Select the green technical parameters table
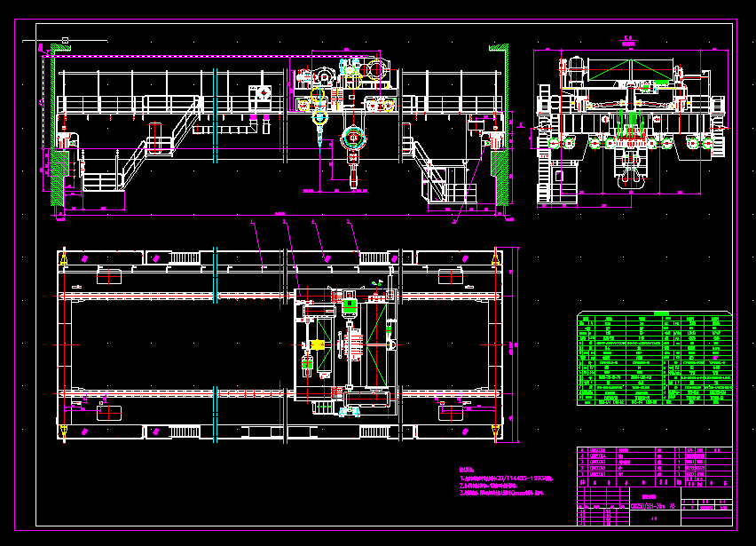Image resolution: width=756 pixels, height=546 pixels. tap(654, 359)
